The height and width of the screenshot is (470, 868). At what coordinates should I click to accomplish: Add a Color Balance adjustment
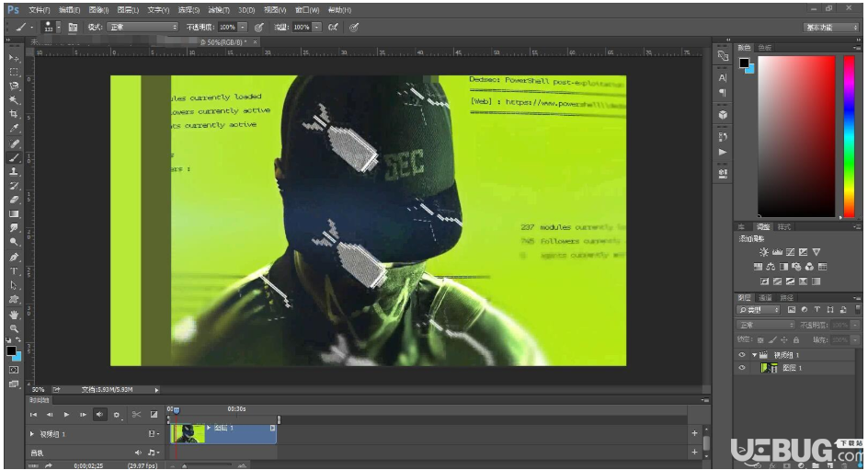coord(771,267)
